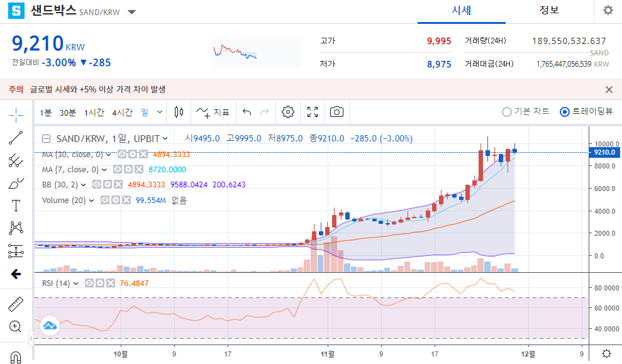Select the trend line drawing tool

tap(16, 138)
